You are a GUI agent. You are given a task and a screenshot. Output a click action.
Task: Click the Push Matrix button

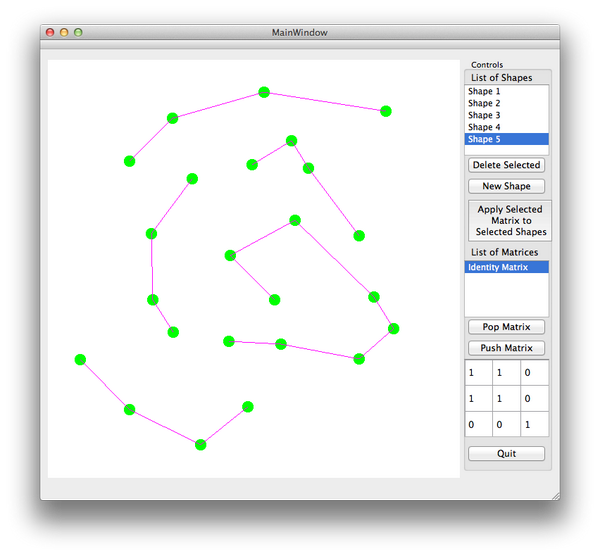point(506,348)
